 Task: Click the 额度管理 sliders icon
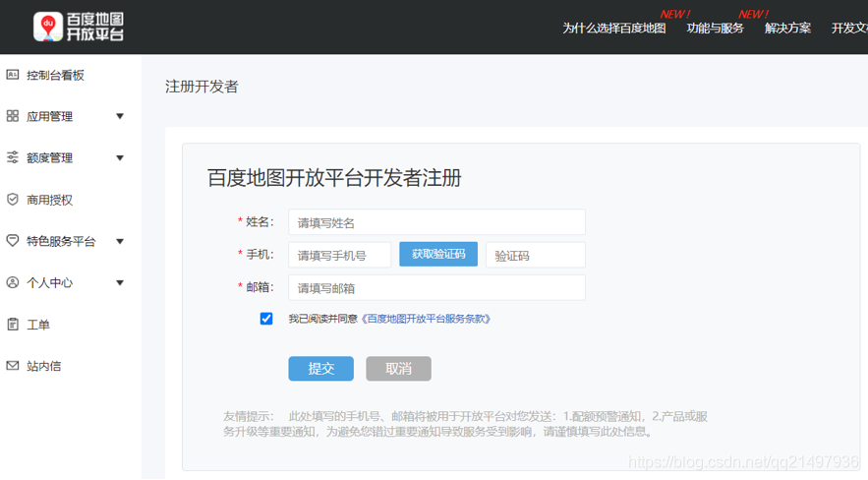[x=12, y=157]
